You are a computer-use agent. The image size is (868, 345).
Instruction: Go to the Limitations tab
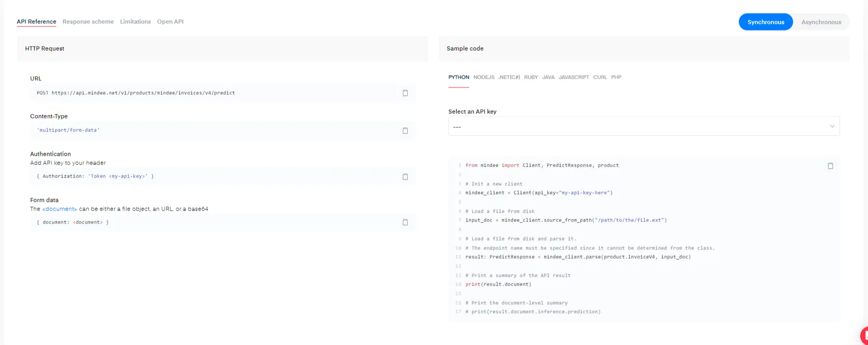coord(135,22)
